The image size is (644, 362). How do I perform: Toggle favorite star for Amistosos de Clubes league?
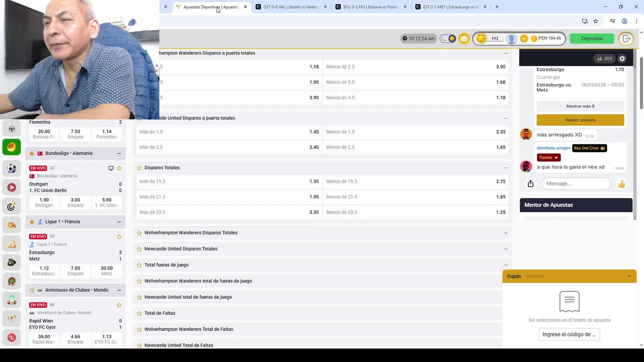32,290
